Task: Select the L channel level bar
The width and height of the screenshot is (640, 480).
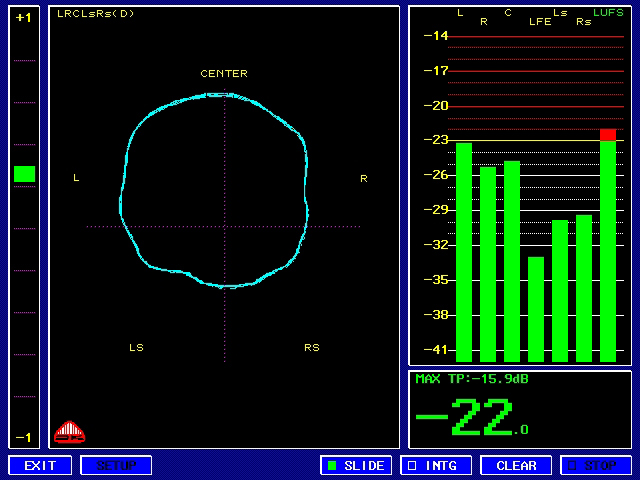Action: [x=464, y=252]
